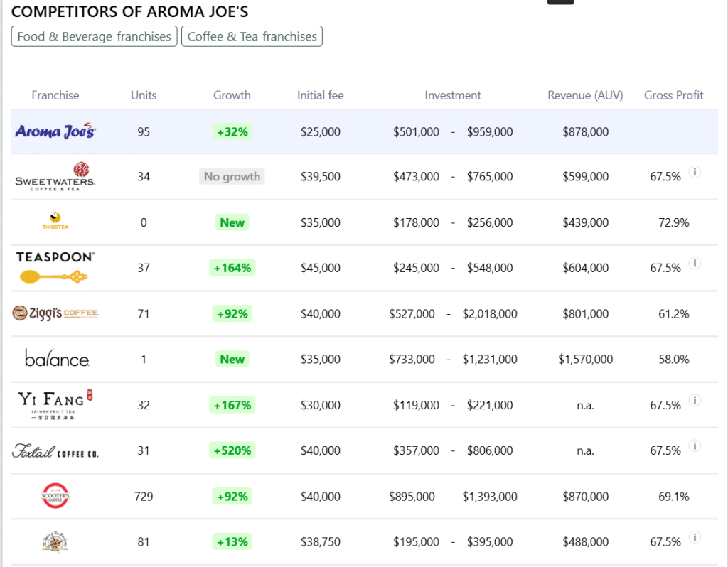Click info icon beside Yi Fang gross profit
Screen dimensions: 728x567
click(695, 400)
